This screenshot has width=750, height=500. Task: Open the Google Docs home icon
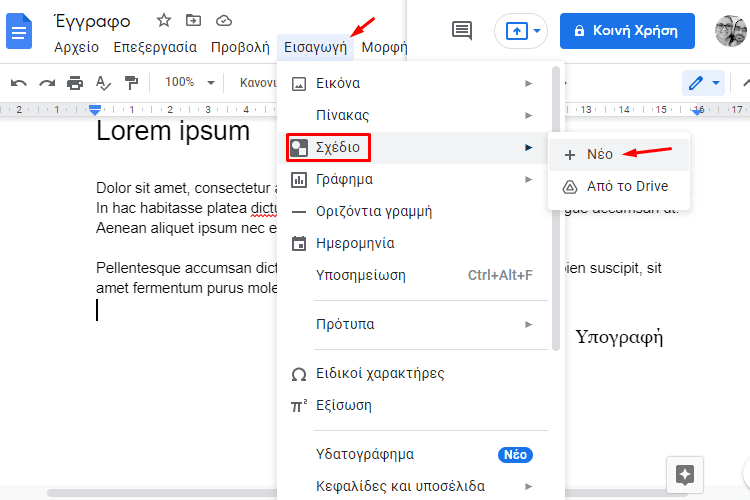tap(19, 32)
